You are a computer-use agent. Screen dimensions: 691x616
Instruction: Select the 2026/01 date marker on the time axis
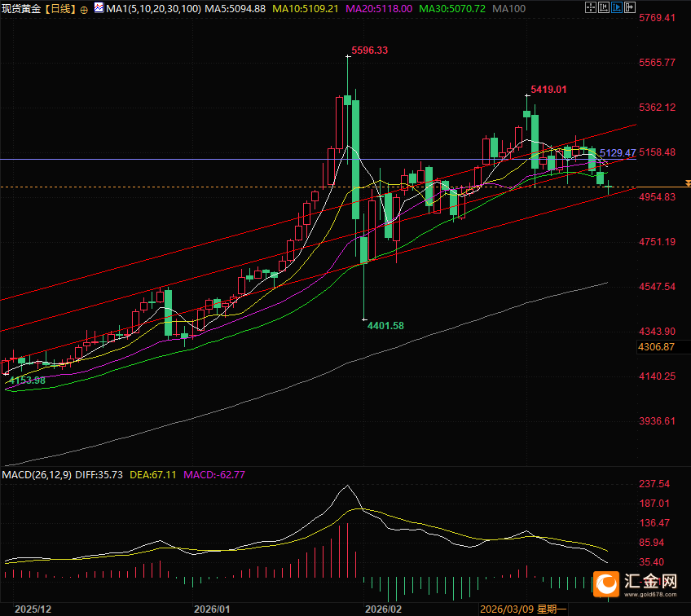pos(212,609)
